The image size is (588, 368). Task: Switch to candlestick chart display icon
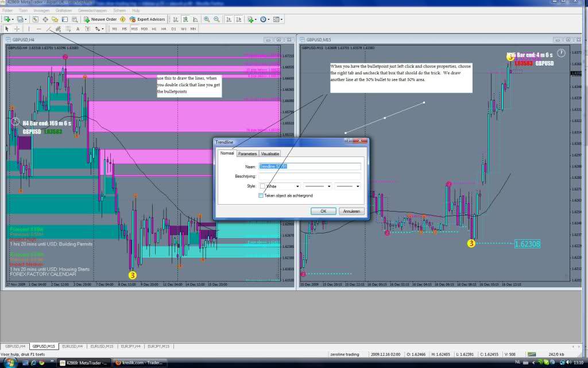click(x=185, y=19)
